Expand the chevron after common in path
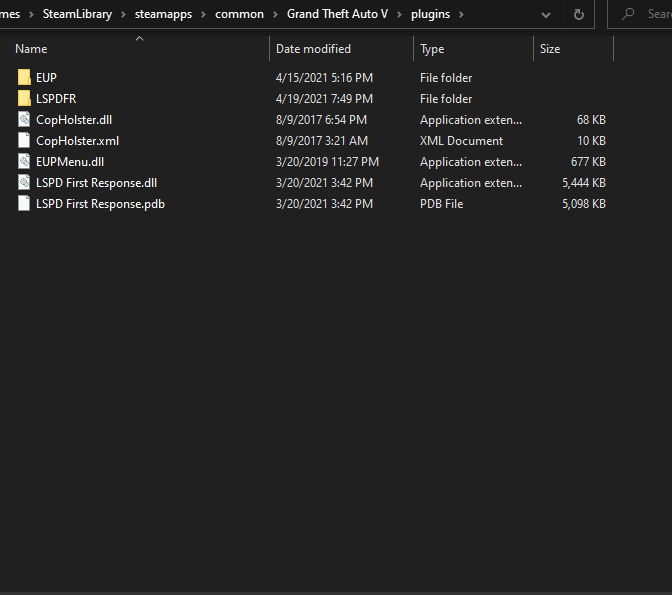Image resolution: width=672 pixels, height=595 pixels. pyautogui.click(x=275, y=15)
